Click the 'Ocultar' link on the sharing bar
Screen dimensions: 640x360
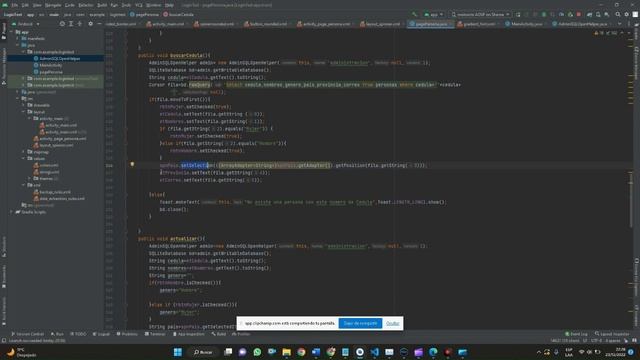pyautogui.click(x=393, y=323)
